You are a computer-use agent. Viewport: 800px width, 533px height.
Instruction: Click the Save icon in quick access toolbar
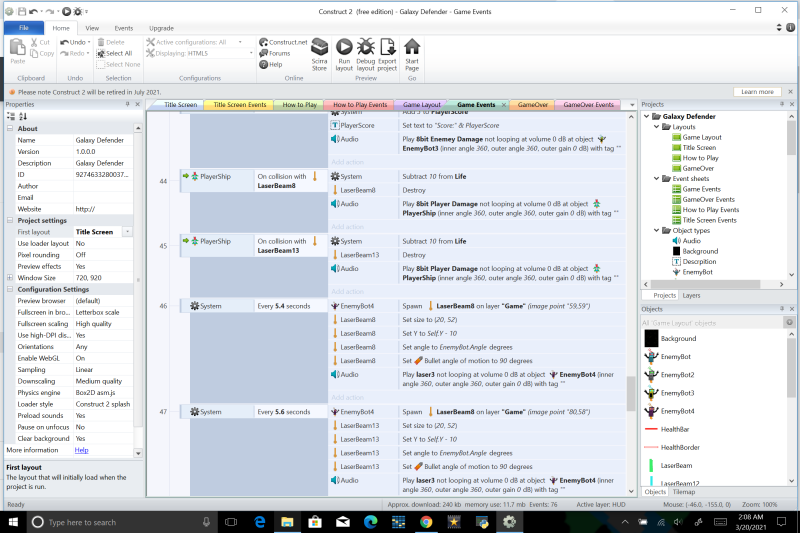[22, 11]
